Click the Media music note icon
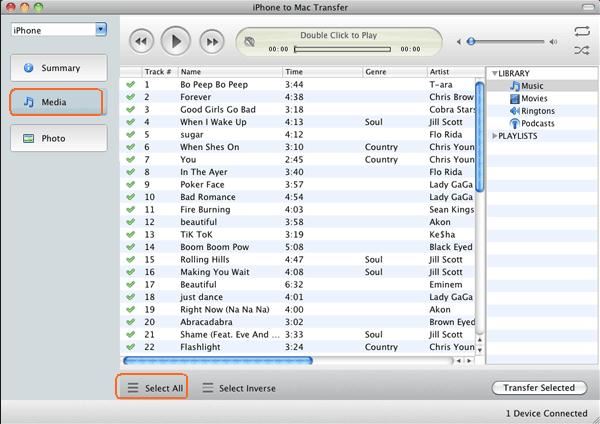 (29, 102)
